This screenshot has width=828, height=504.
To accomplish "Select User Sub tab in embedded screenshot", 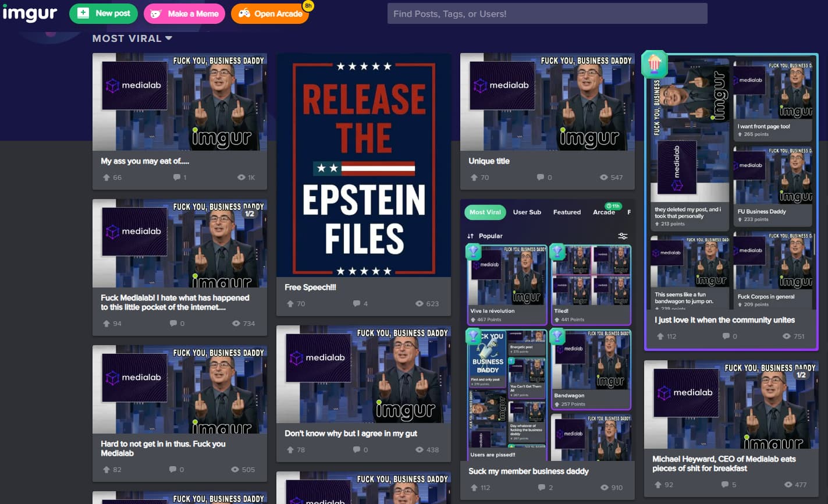I will pyautogui.click(x=527, y=212).
